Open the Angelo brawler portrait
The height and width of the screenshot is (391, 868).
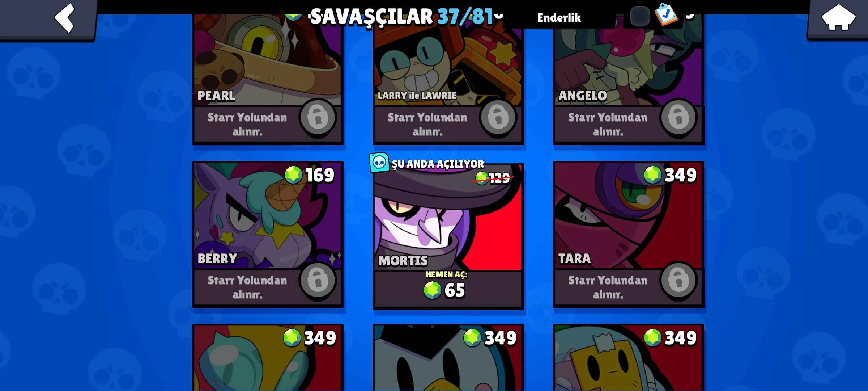(629, 60)
